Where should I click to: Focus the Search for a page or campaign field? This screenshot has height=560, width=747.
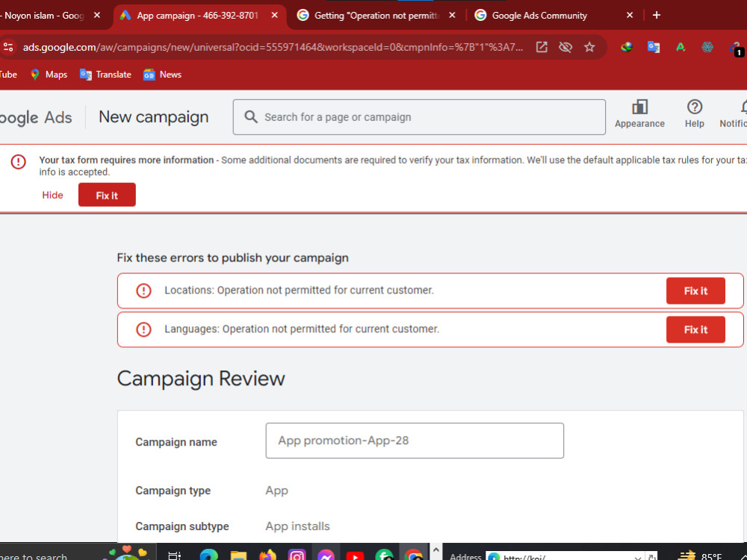coord(419,117)
